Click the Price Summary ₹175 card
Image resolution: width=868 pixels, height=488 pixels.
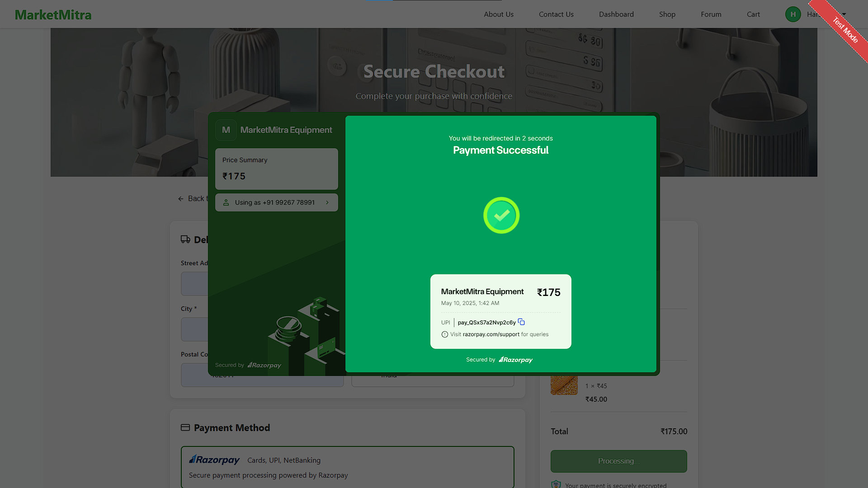pos(277,169)
